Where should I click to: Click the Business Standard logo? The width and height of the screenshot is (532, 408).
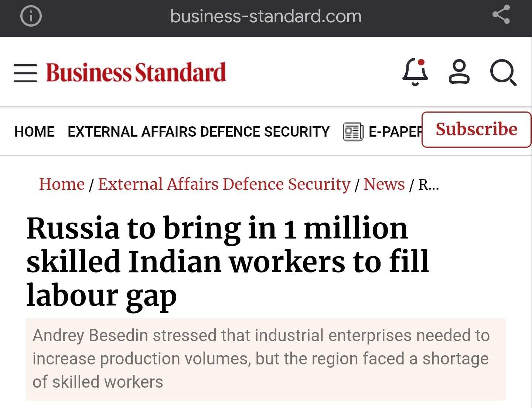(x=136, y=72)
